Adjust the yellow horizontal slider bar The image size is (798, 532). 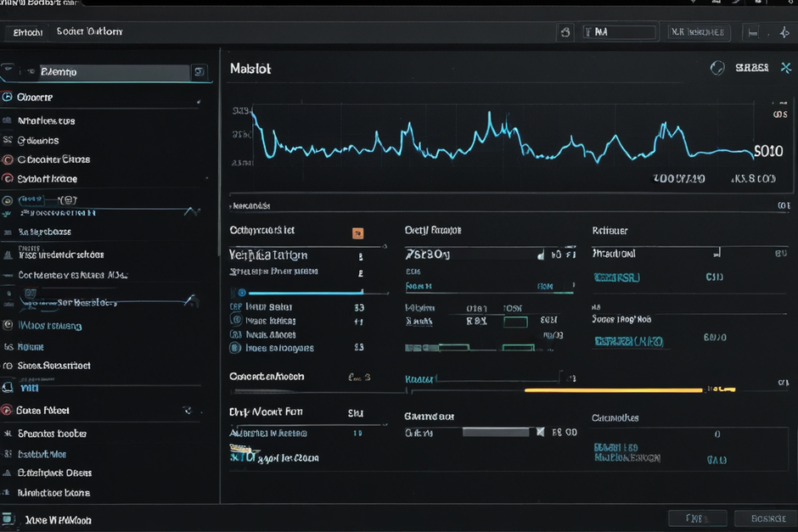click(x=614, y=390)
